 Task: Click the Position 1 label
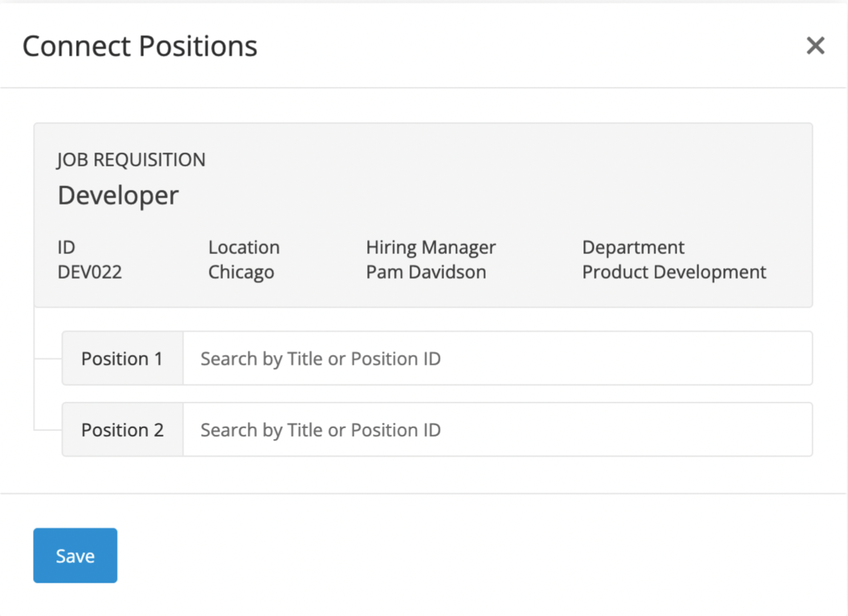tap(122, 358)
